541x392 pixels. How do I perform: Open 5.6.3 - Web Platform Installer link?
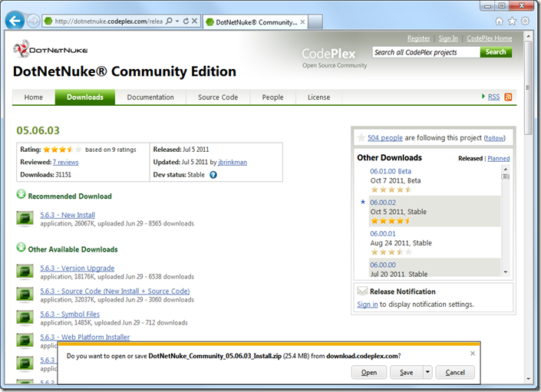pos(85,337)
